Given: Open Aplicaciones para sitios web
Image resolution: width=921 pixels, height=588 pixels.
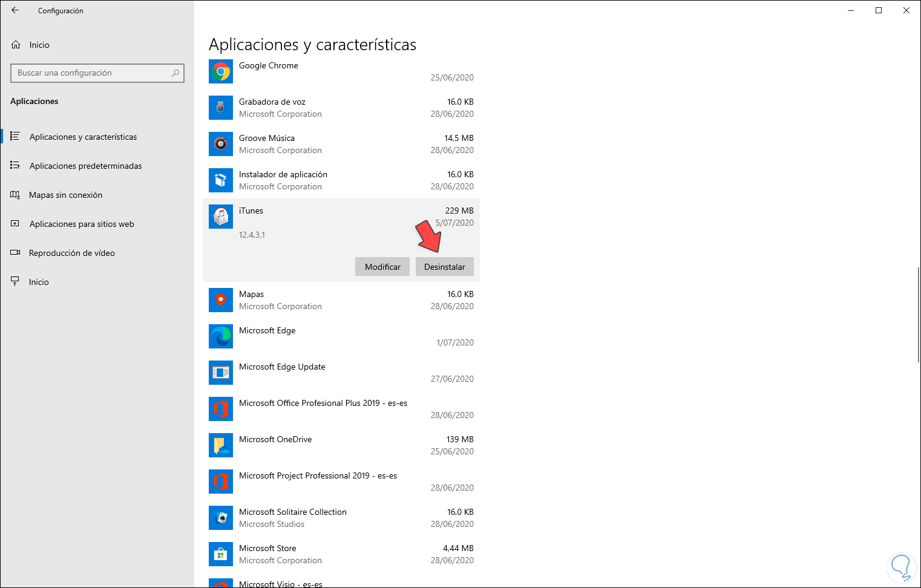Looking at the screenshot, I should pyautogui.click(x=82, y=224).
